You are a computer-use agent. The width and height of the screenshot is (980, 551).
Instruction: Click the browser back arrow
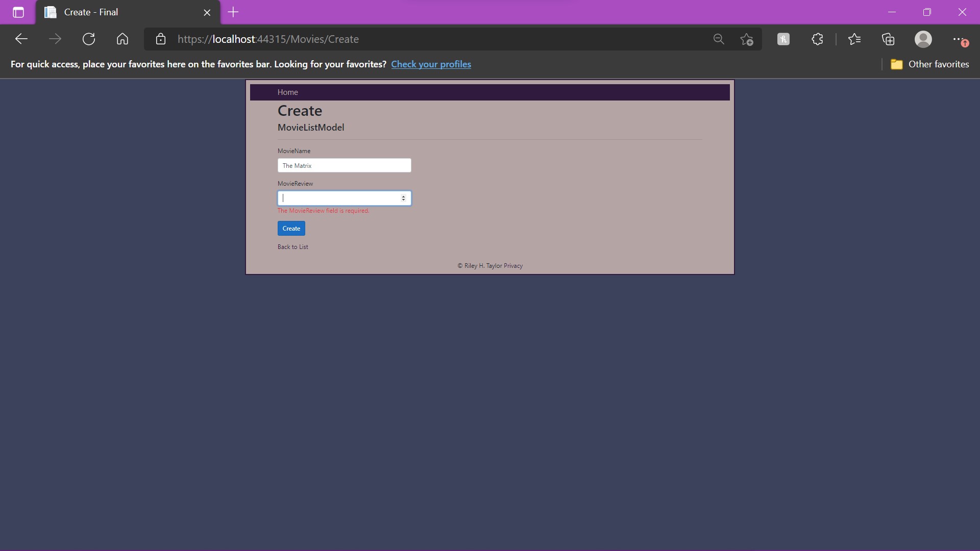pos(21,39)
